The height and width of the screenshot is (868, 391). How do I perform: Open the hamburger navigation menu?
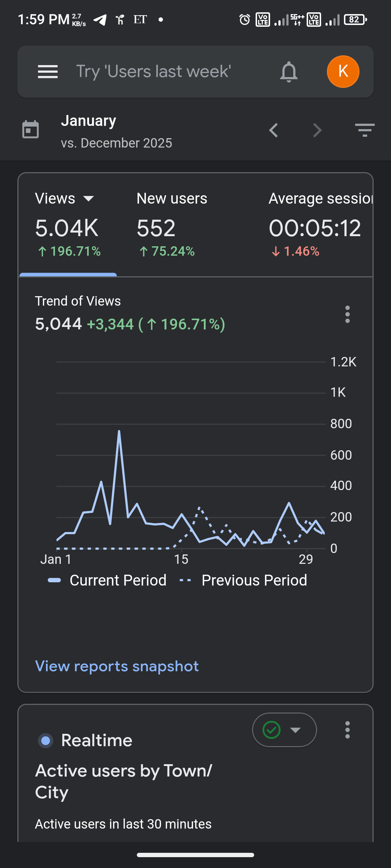point(48,72)
